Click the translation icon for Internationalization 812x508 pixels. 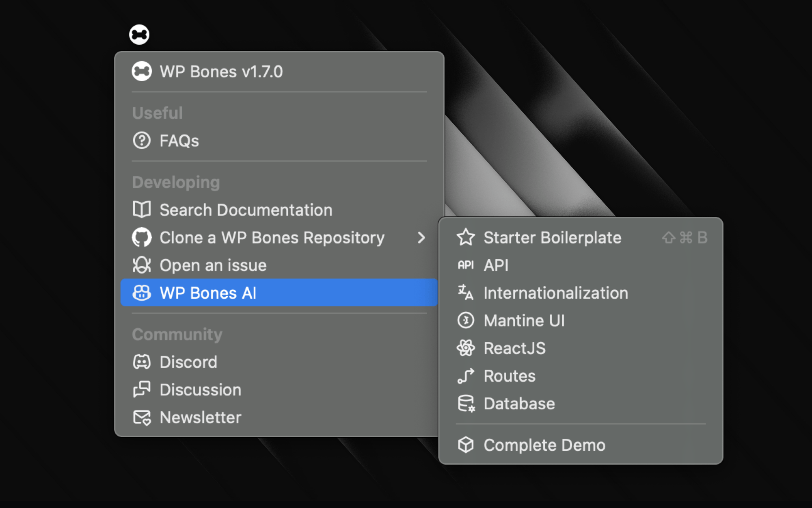click(x=466, y=293)
